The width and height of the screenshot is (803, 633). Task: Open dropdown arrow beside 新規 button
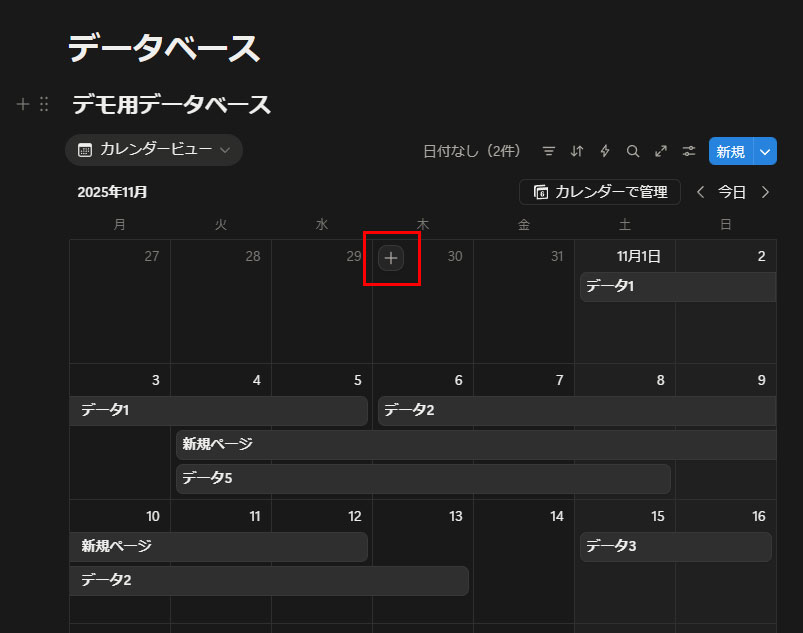pos(765,151)
